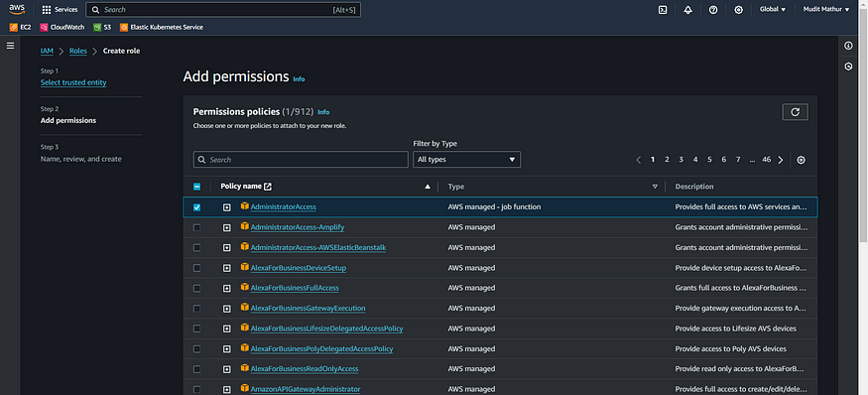Open Elastic Kubernetes Service bookmark

point(162,27)
